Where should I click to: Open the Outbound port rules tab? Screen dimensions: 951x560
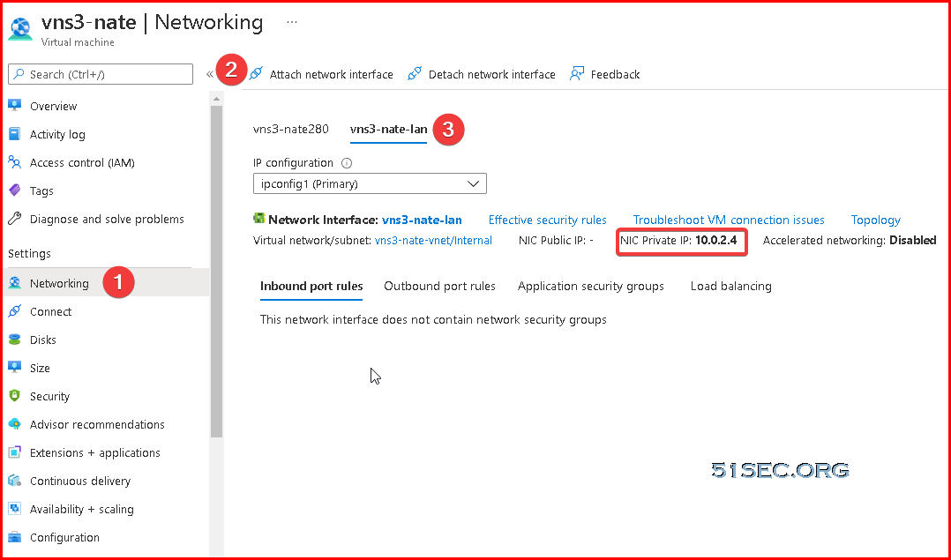pyautogui.click(x=439, y=286)
